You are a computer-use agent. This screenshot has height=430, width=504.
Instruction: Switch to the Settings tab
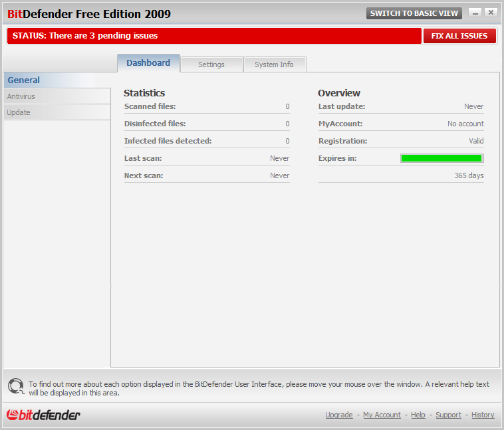(x=211, y=64)
